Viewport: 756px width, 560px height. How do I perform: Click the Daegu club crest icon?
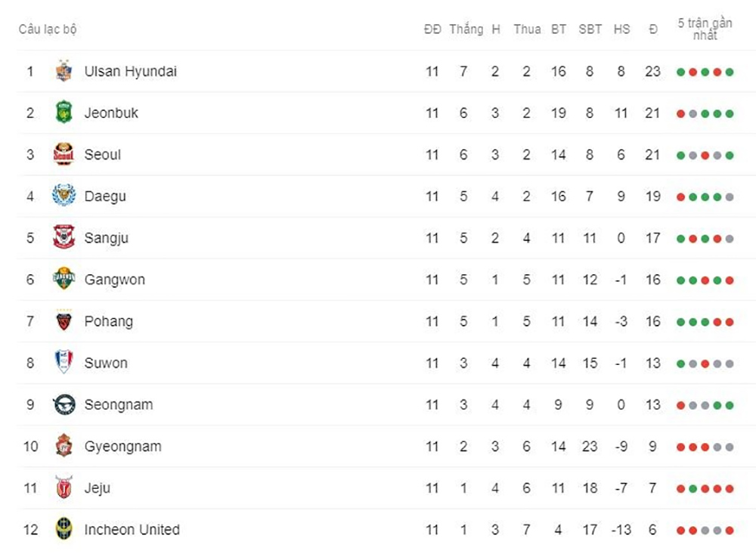point(64,196)
